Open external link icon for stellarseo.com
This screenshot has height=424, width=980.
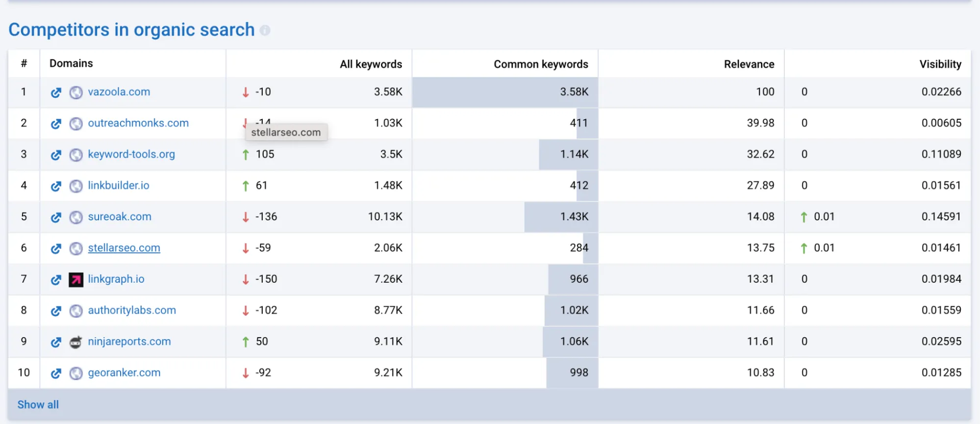[x=56, y=248]
